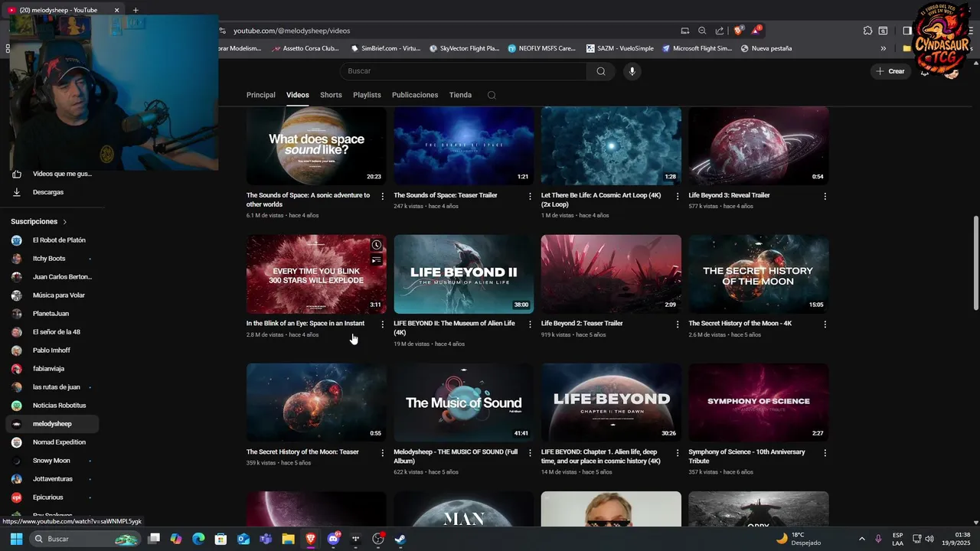Open Discord from the taskbar
The height and width of the screenshot is (551, 980).
coord(333,539)
